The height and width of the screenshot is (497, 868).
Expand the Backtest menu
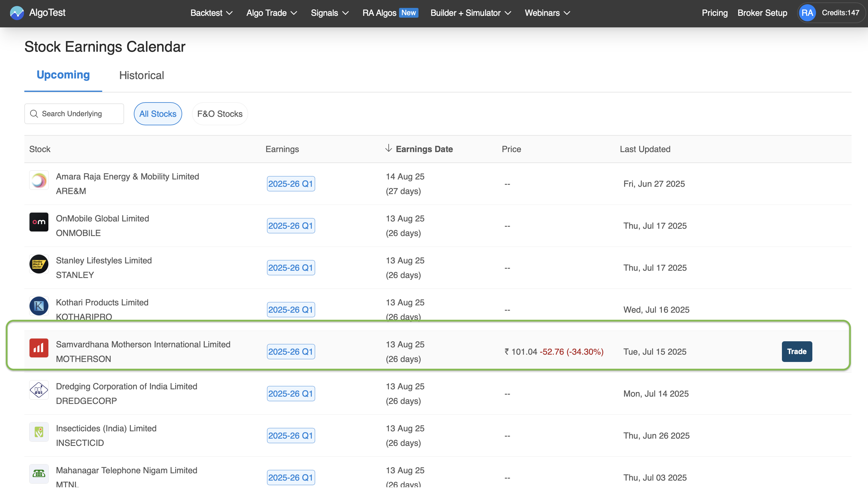coord(211,13)
